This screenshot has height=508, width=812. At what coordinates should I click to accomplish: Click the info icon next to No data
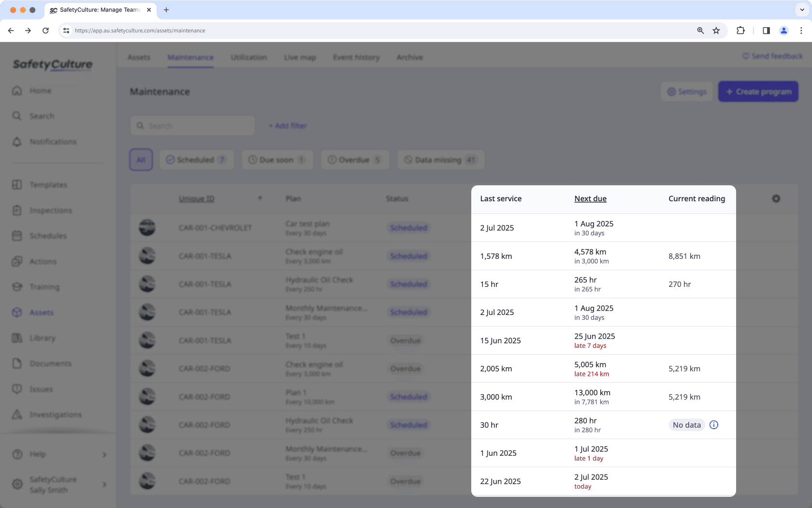click(x=714, y=425)
